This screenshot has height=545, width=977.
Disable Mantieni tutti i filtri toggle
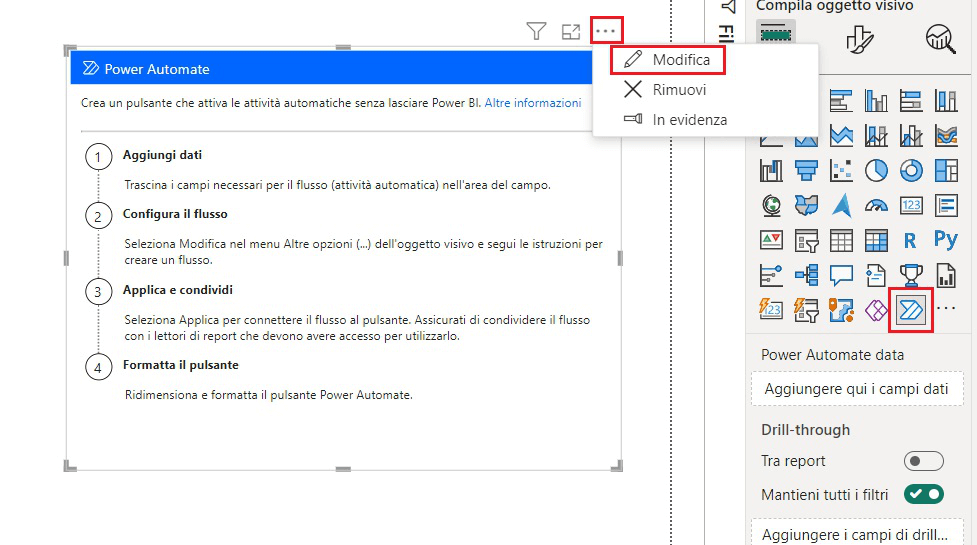(x=923, y=494)
